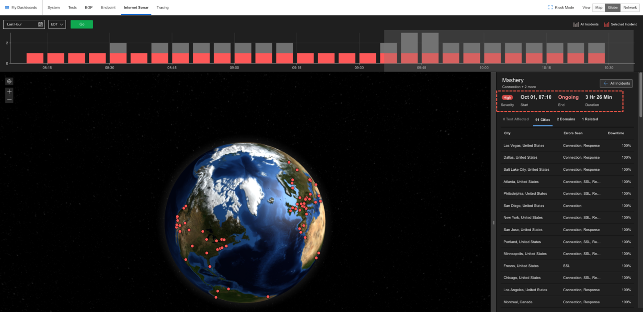Click the All Incidents legend bar icon
The image size is (644, 313).
click(x=576, y=24)
